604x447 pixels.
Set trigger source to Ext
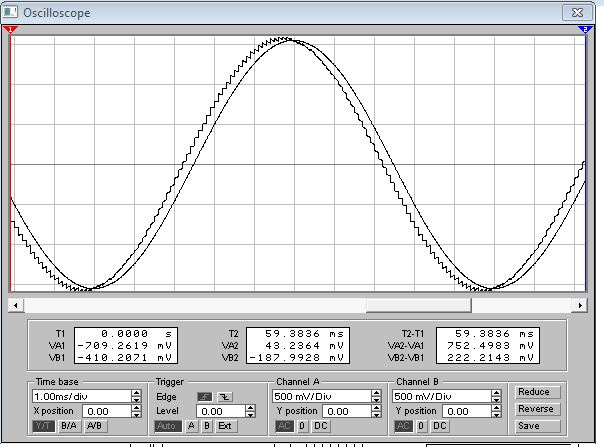[226, 426]
